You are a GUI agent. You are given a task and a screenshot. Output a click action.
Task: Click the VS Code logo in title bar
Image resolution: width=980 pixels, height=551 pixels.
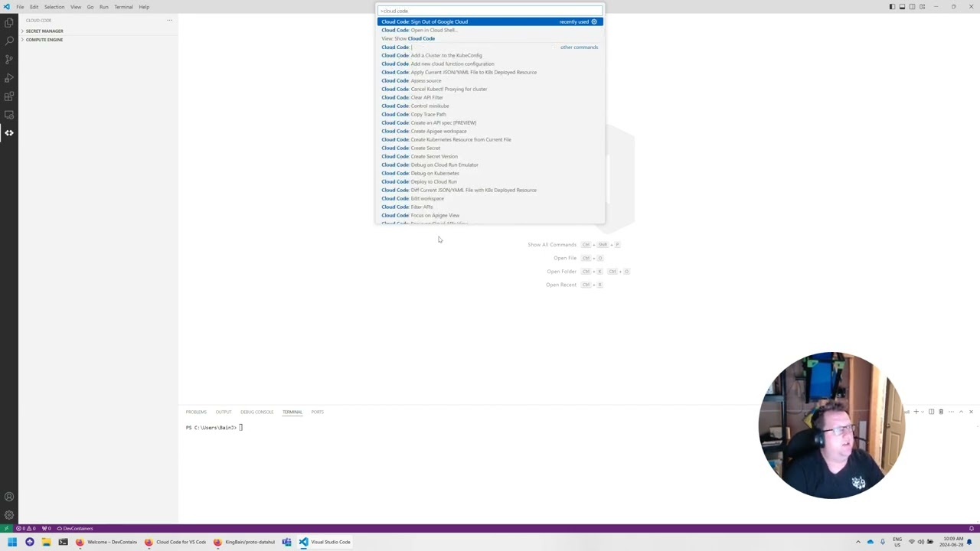tap(7, 7)
